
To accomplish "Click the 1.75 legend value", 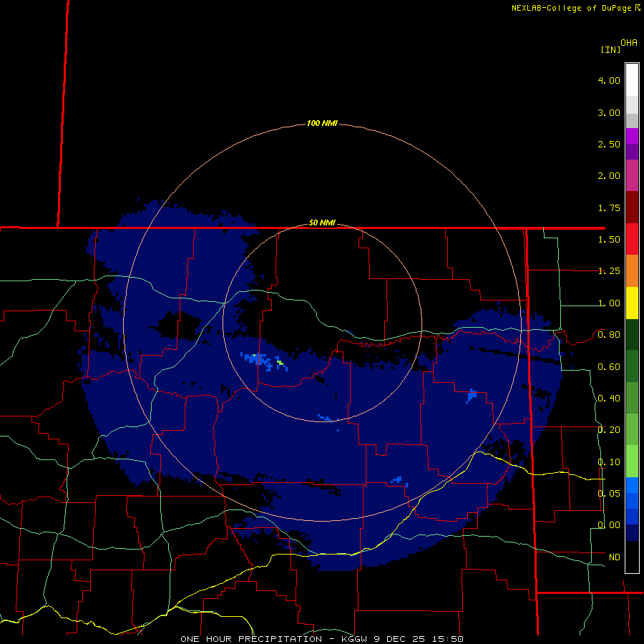I will (x=609, y=208).
